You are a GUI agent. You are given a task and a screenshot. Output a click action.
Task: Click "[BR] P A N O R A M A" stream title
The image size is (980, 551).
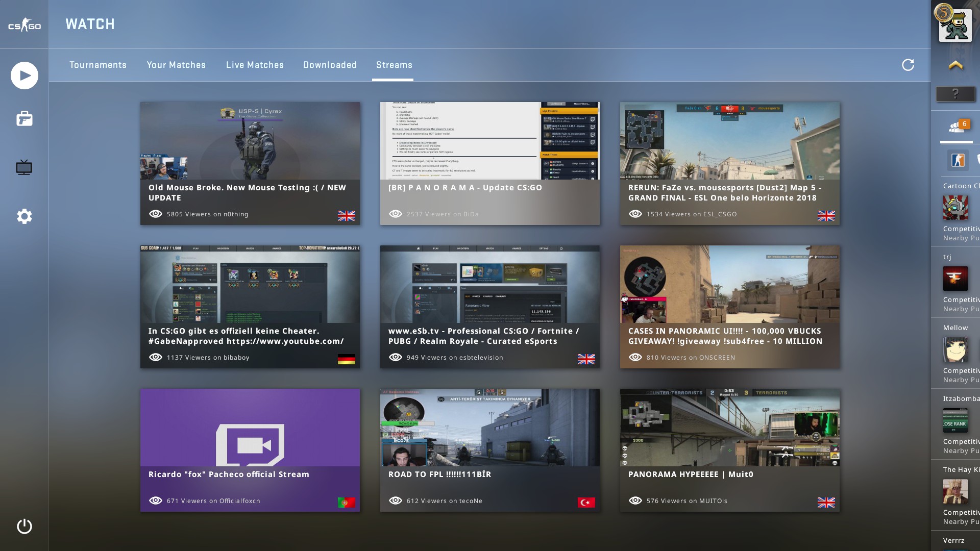pos(465,188)
